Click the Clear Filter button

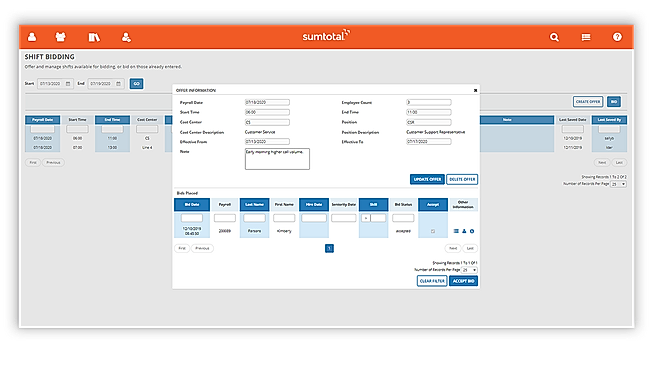[x=432, y=281]
